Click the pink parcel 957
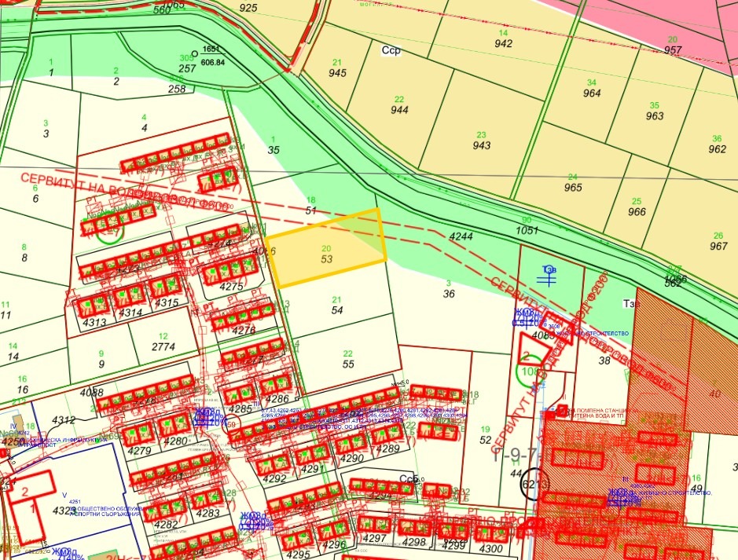738x560 pixels. tap(673, 49)
